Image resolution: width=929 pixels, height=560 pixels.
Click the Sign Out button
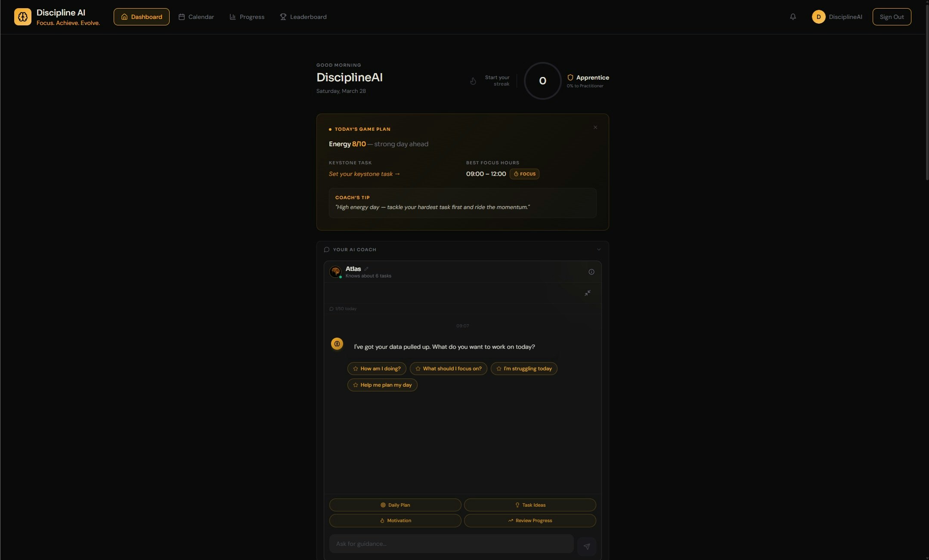(891, 17)
